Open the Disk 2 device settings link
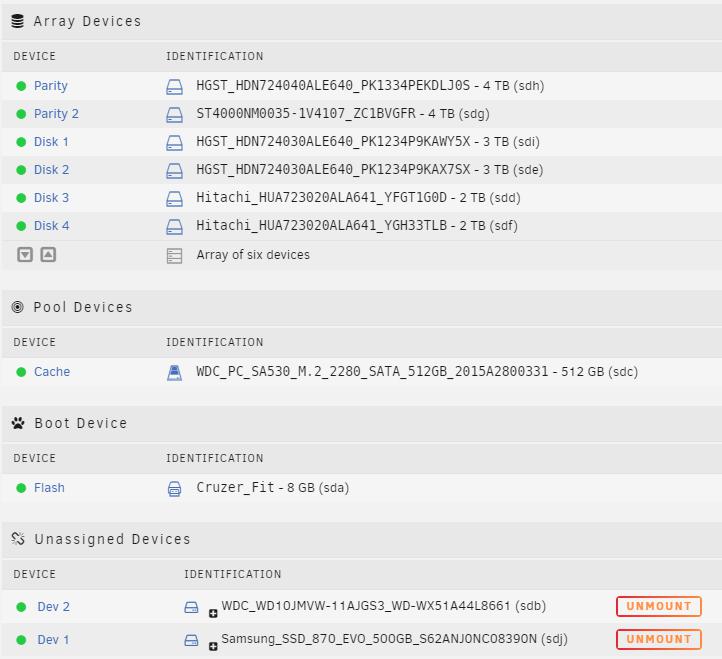Viewport: 722px width, 659px height. (51, 170)
